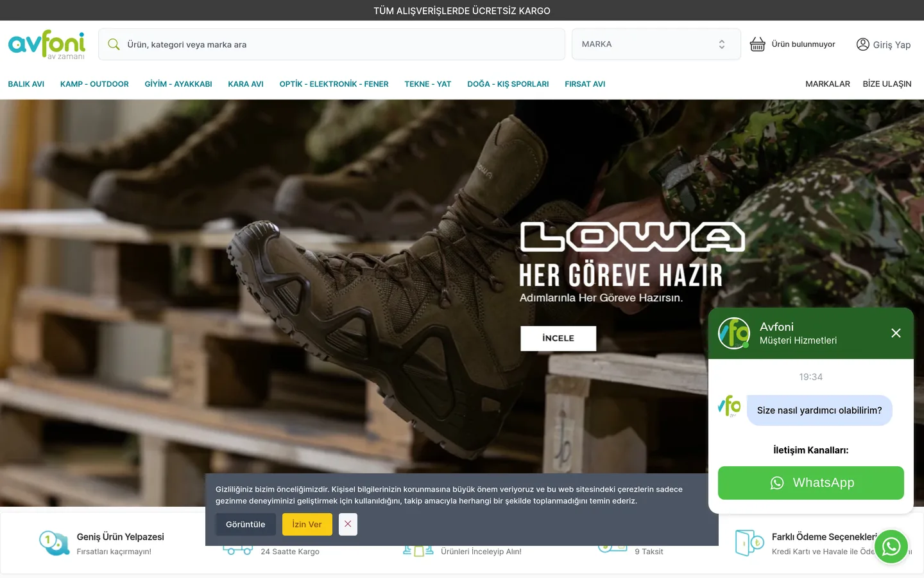This screenshot has width=924, height=578.
Task: Open the shopping basket icon
Action: click(x=758, y=44)
